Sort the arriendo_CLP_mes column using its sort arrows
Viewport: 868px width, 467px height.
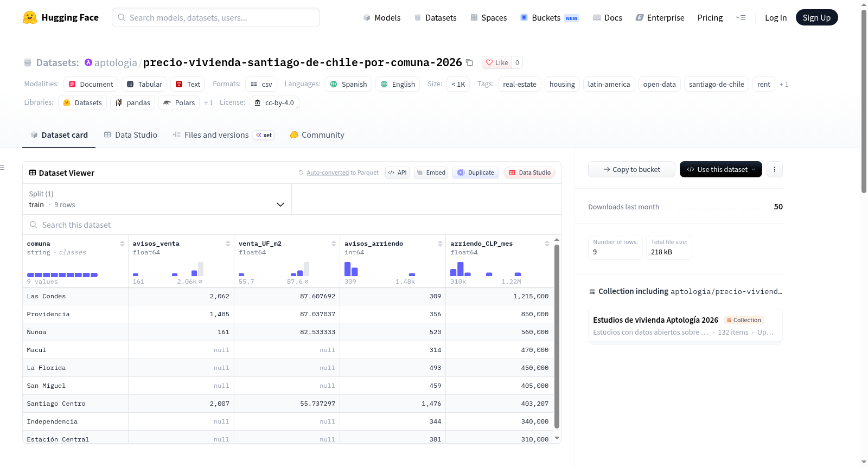pos(547,244)
